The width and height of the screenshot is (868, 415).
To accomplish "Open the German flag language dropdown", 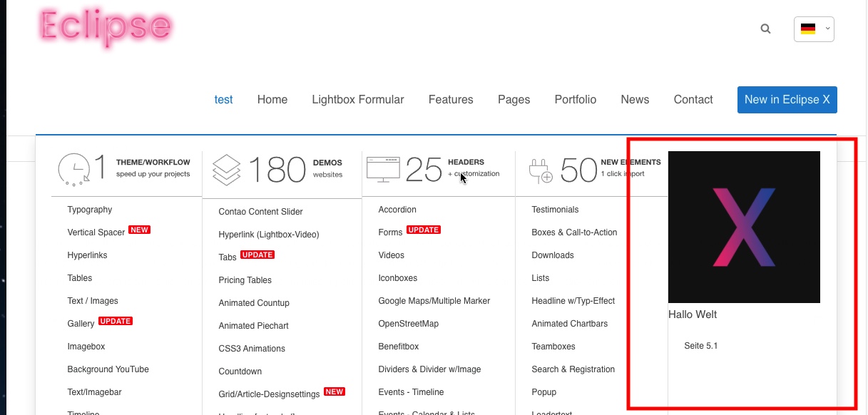I will click(814, 29).
